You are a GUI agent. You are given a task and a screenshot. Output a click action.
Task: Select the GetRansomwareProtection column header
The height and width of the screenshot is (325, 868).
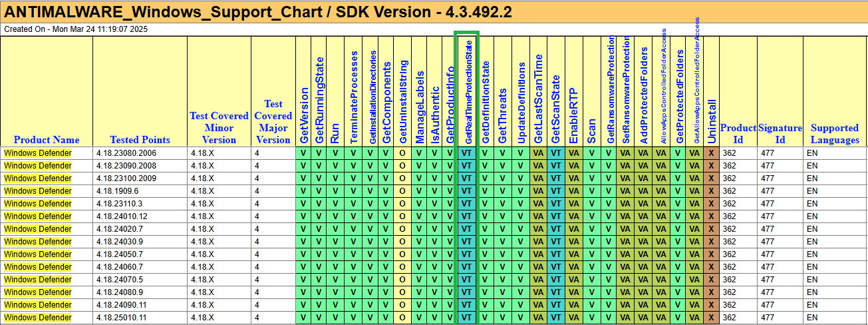611,89
